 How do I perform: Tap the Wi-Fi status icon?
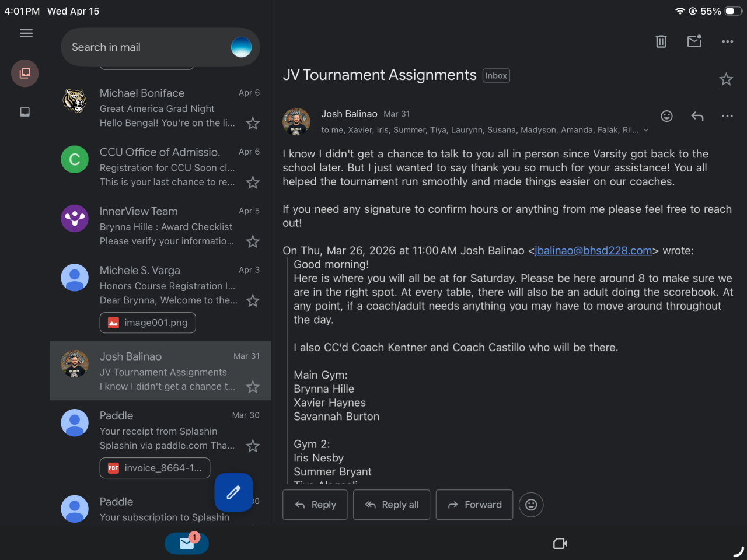pos(680,11)
